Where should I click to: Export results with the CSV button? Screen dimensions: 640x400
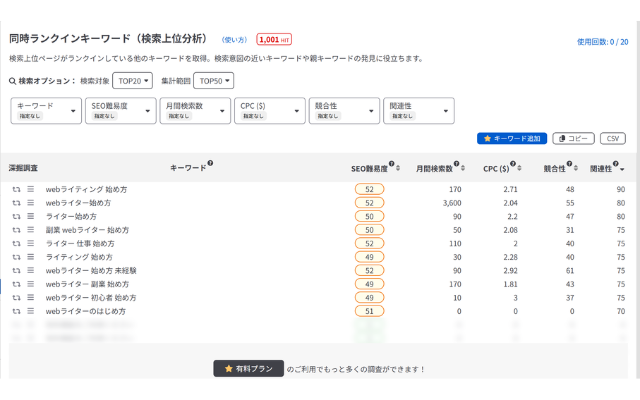[x=612, y=139]
